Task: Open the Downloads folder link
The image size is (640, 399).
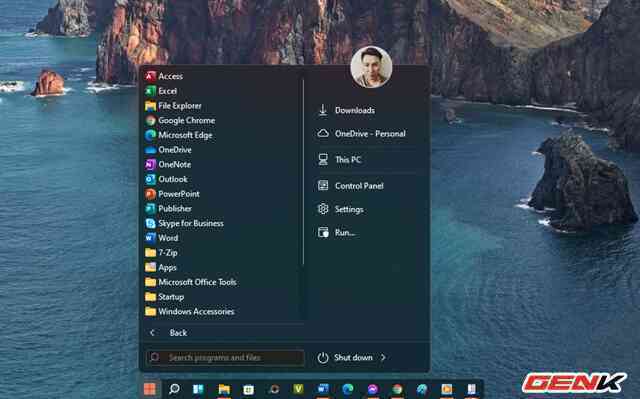Action: click(x=346, y=110)
